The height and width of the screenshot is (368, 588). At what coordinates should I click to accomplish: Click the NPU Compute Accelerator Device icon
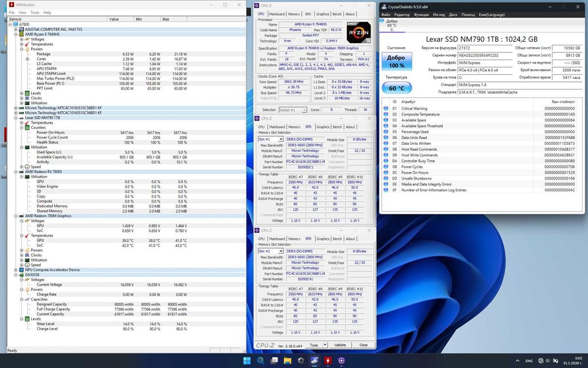tap(22, 270)
